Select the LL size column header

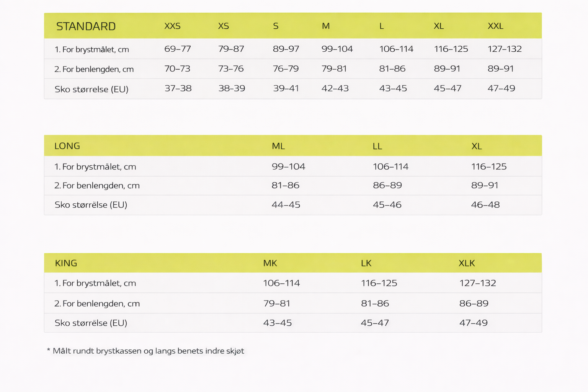(377, 146)
